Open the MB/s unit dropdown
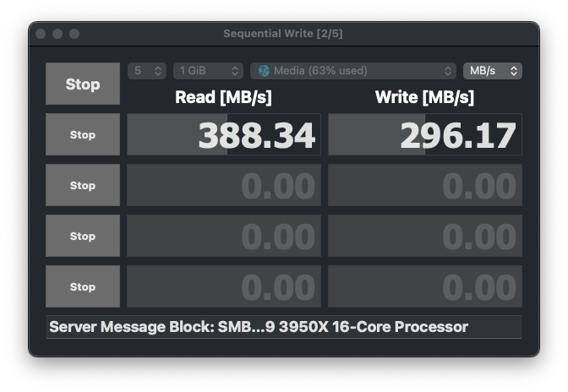 (492, 71)
